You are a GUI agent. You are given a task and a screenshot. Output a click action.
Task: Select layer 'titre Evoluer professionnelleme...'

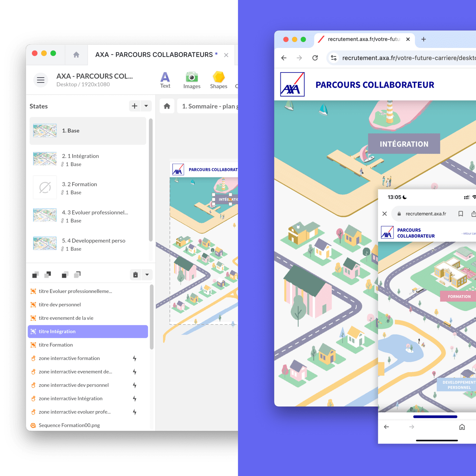point(88,291)
